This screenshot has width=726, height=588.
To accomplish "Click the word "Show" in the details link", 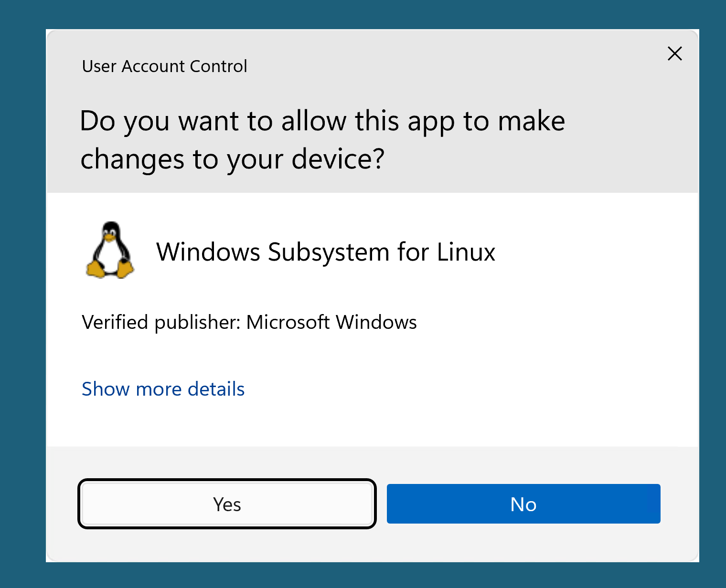I will coord(106,389).
